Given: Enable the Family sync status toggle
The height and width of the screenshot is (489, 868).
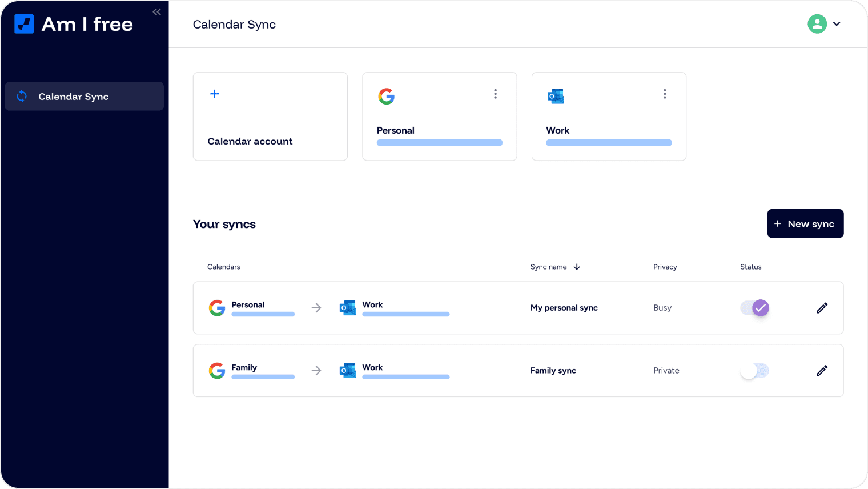Looking at the screenshot, I should point(754,370).
